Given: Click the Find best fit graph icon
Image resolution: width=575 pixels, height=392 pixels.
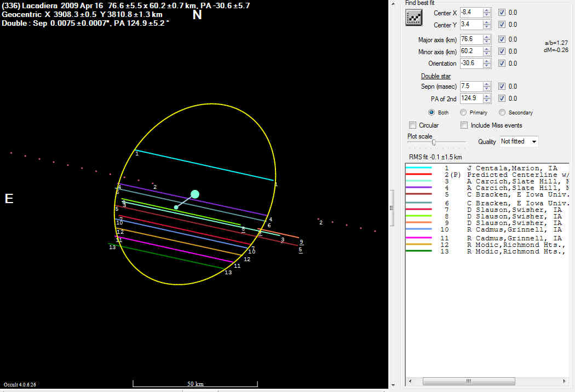Looking at the screenshot, I should click(x=413, y=17).
